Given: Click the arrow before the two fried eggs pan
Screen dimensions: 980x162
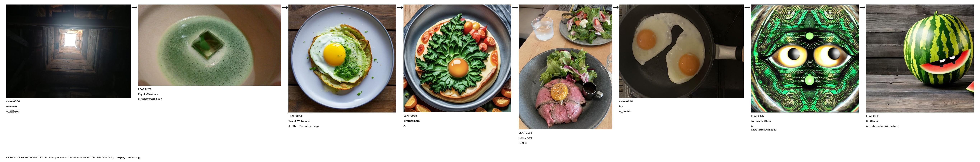Looking at the screenshot, I should (615, 7).
